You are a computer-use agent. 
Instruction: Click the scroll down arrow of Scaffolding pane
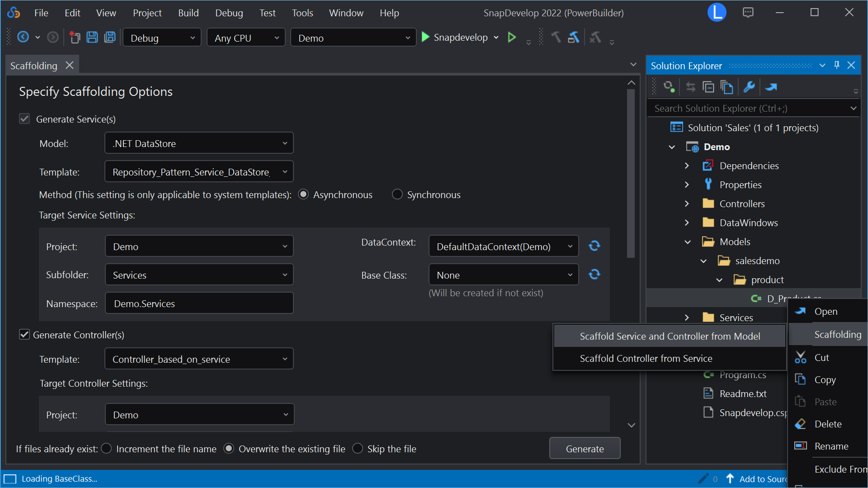pos(632,425)
